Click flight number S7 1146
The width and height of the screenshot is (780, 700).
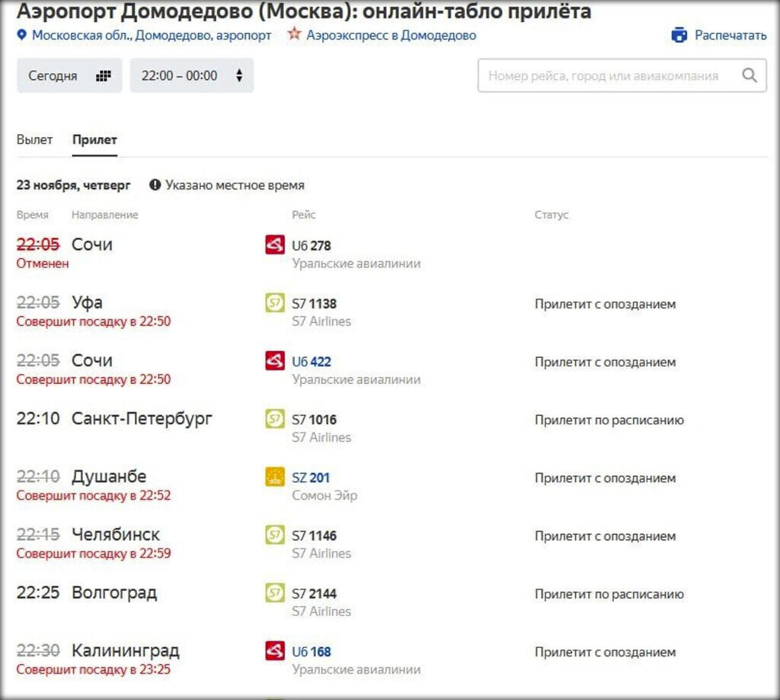pyautogui.click(x=314, y=535)
